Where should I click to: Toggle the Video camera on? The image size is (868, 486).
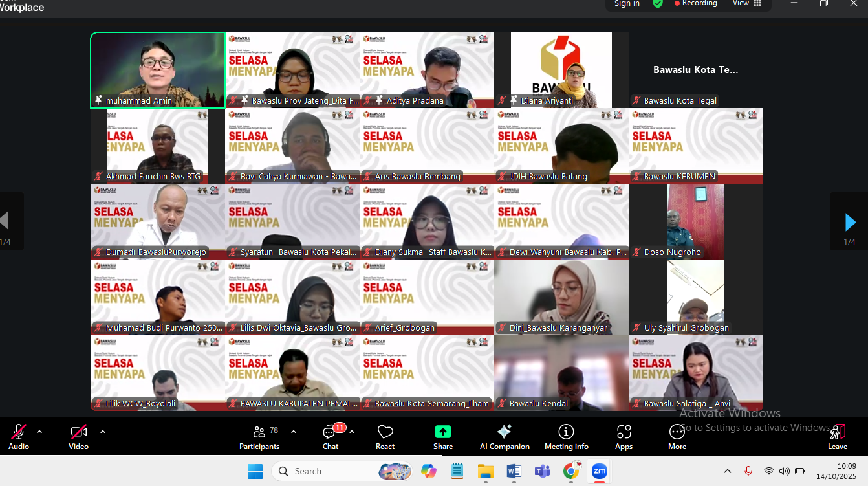click(x=78, y=437)
